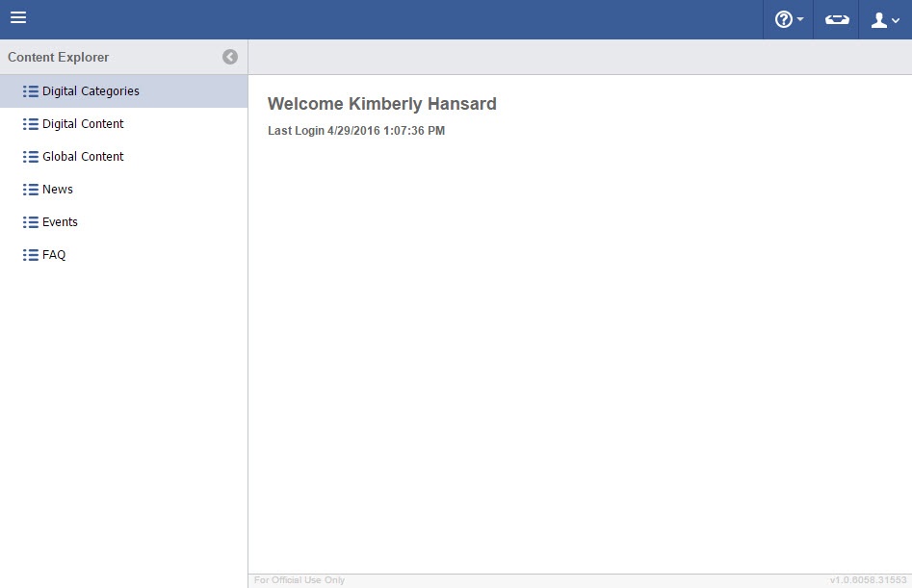Click the list icon beside FAQ

coord(31,255)
